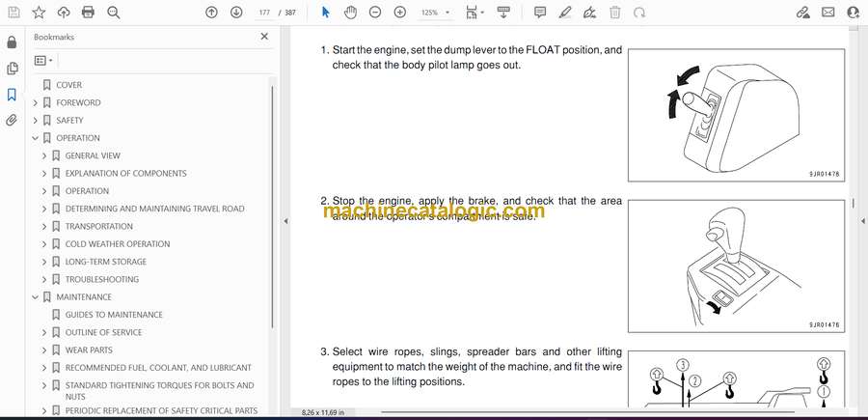Select the highlighter pen tool
868x420 pixels.
click(x=565, y=13)
